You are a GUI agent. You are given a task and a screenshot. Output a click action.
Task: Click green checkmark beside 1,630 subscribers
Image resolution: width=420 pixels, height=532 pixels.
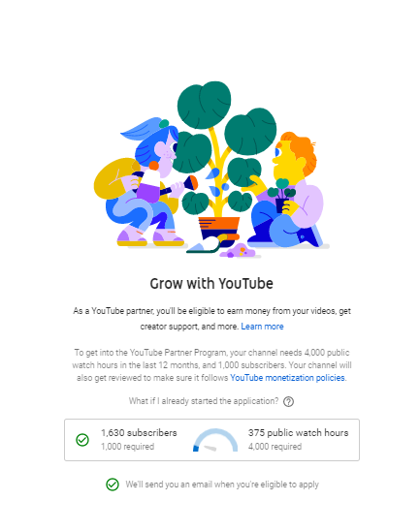pos(82,440)
